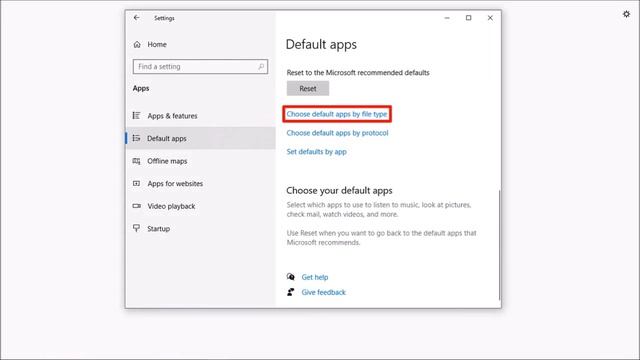
Task: Click the magnifier icon in the search box
Action: tap(261, 67)
